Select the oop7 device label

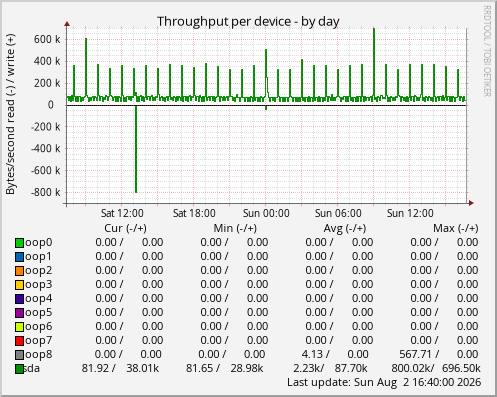coord(39,341)
